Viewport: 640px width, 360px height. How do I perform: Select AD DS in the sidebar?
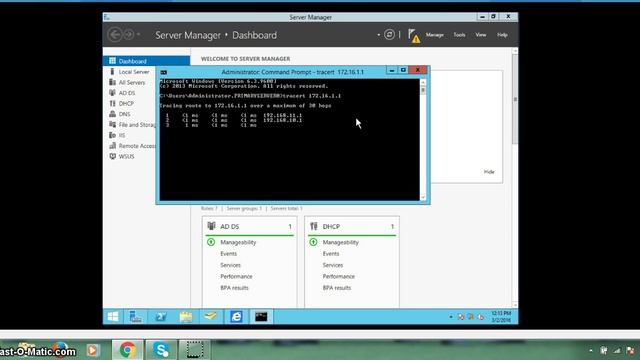(x=127, y=93)
